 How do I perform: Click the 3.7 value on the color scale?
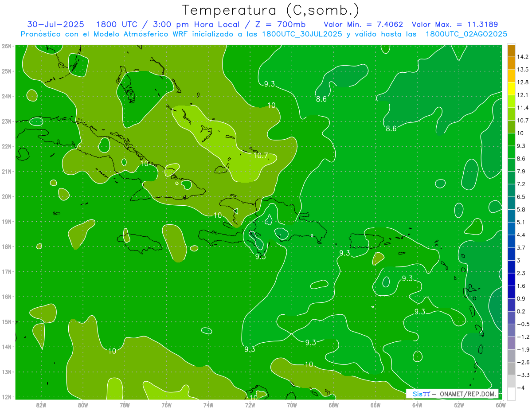tap(521, 247)
